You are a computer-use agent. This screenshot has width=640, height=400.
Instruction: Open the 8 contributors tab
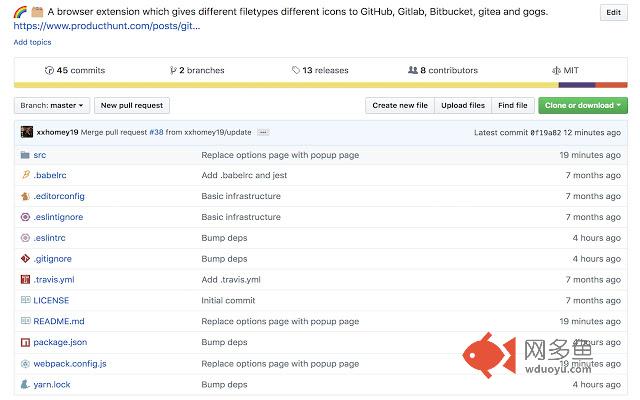[x=443, y=70]
